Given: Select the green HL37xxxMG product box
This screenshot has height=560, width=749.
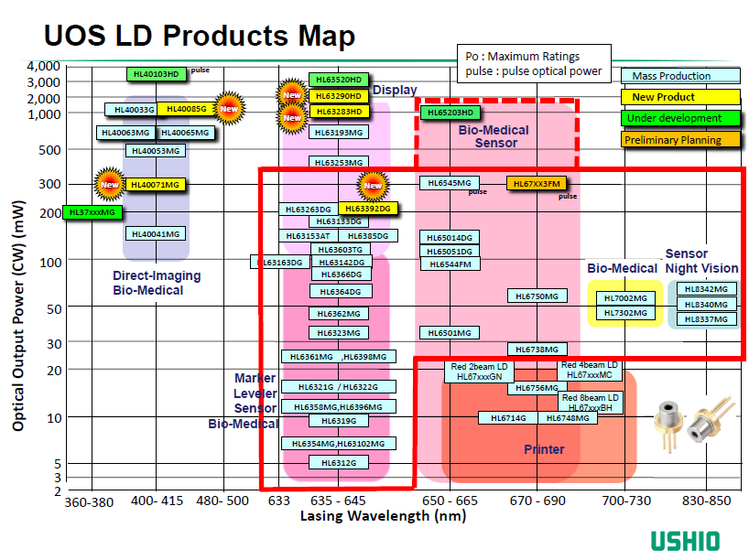Looking at the screenshot, I should 92,212.
